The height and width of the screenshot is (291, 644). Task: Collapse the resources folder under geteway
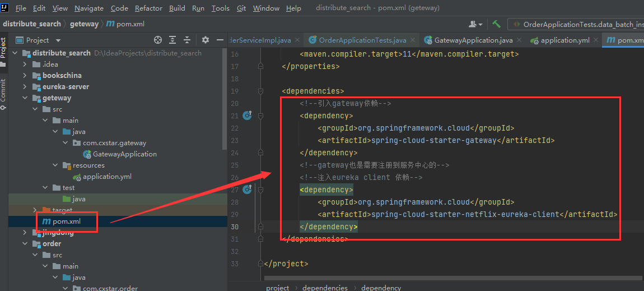[55, 165]
